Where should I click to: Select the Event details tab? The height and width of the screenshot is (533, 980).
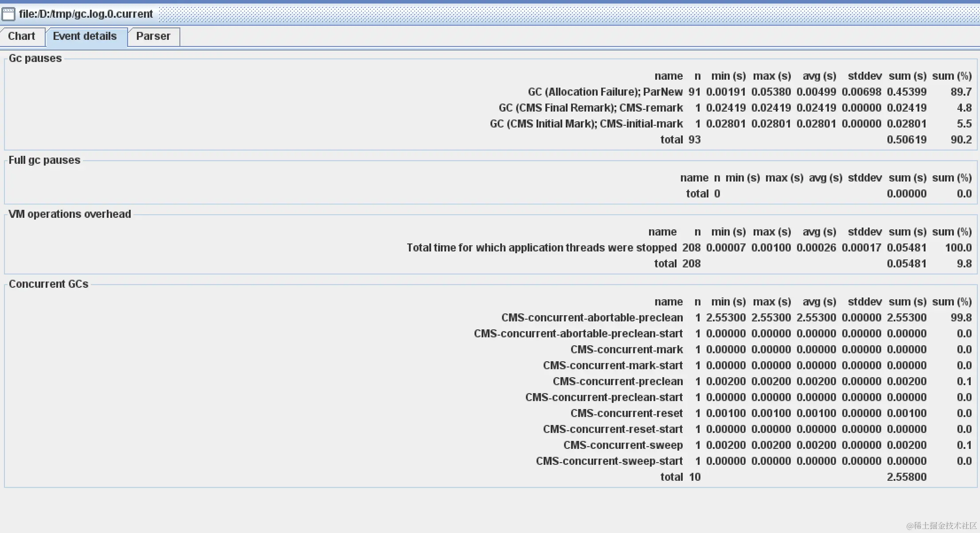pyautogui.click(x=85, y=36)
